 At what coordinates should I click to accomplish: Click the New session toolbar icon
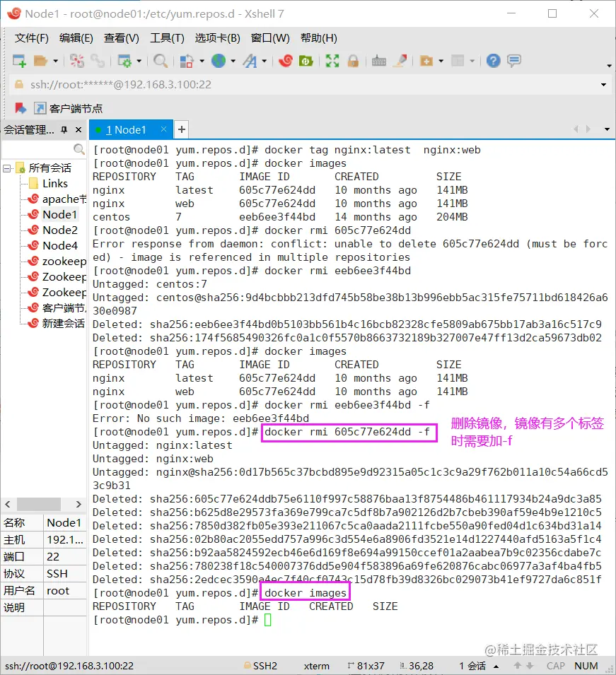(19, 61)
